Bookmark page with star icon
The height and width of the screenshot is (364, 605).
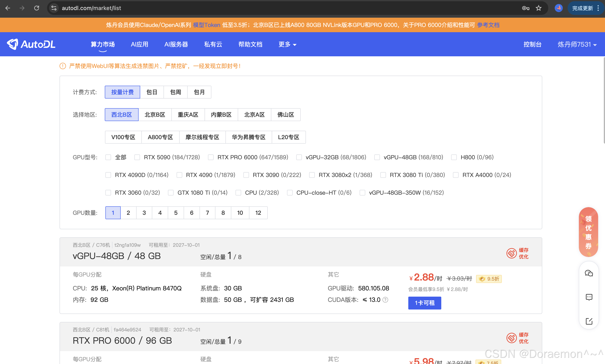click(538, 8)
